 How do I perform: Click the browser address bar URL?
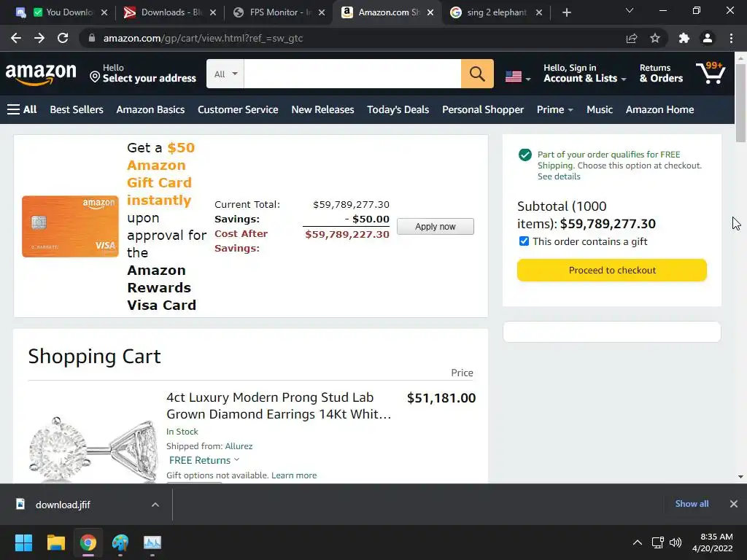203,38
